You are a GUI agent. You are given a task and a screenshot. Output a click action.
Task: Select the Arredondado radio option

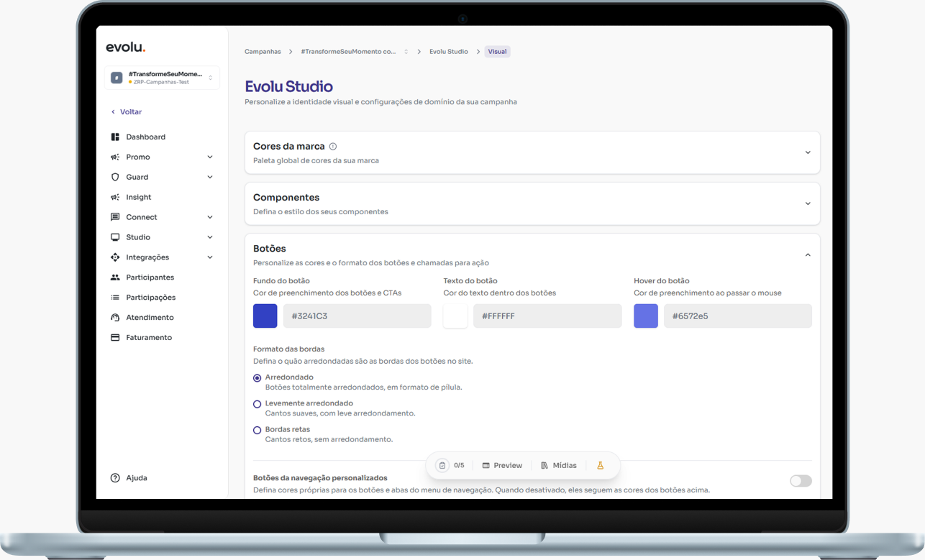[x=257, y=378]
